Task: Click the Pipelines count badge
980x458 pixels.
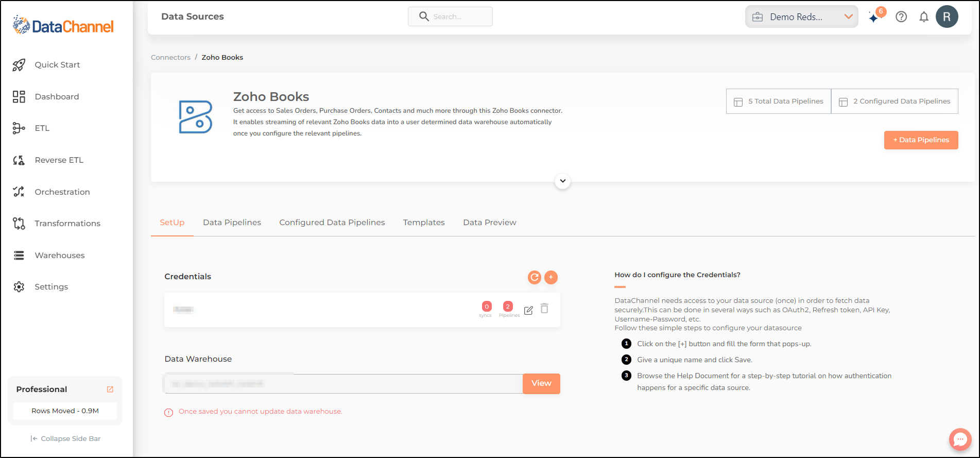Action: tap(508, 307)
